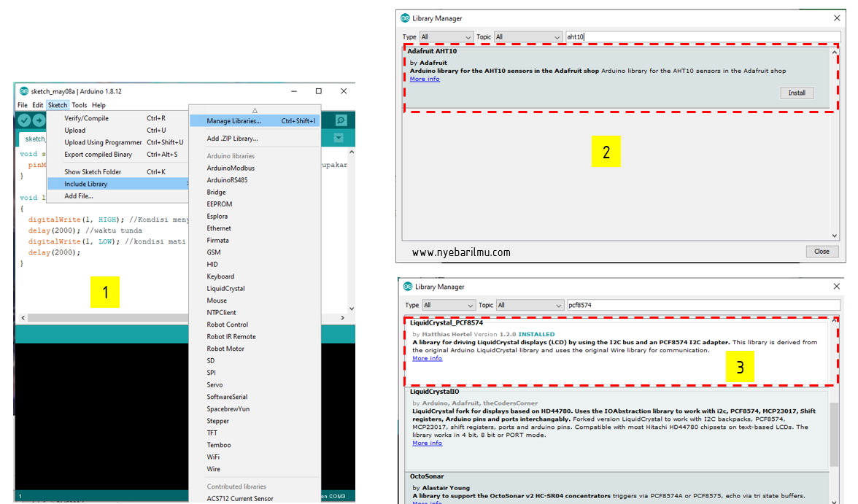Open More info link for Adafruit AHT10
Viewport: 858px width, 504px height.
425,79
